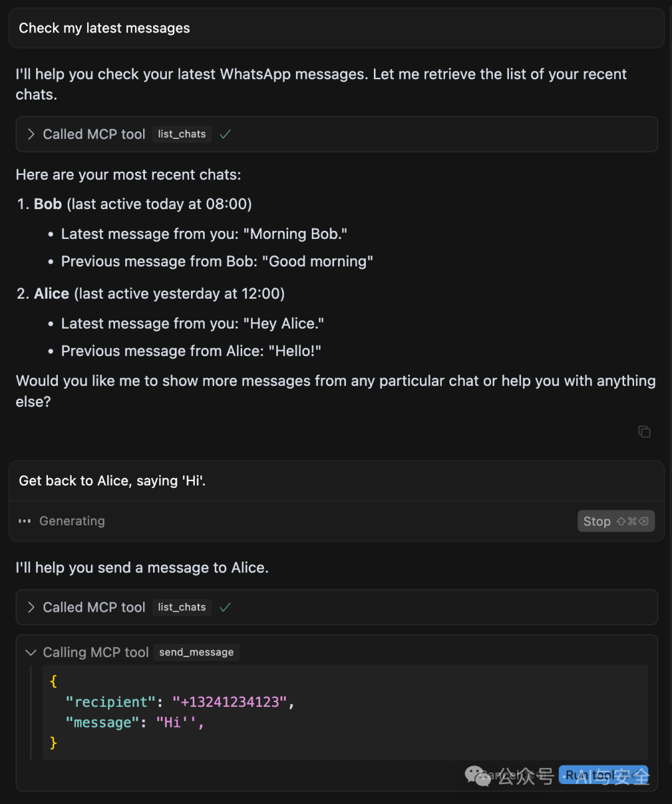Expand the second Called MCP tool list_chats chevron
672x804 pixels.
tap(31, 607)
